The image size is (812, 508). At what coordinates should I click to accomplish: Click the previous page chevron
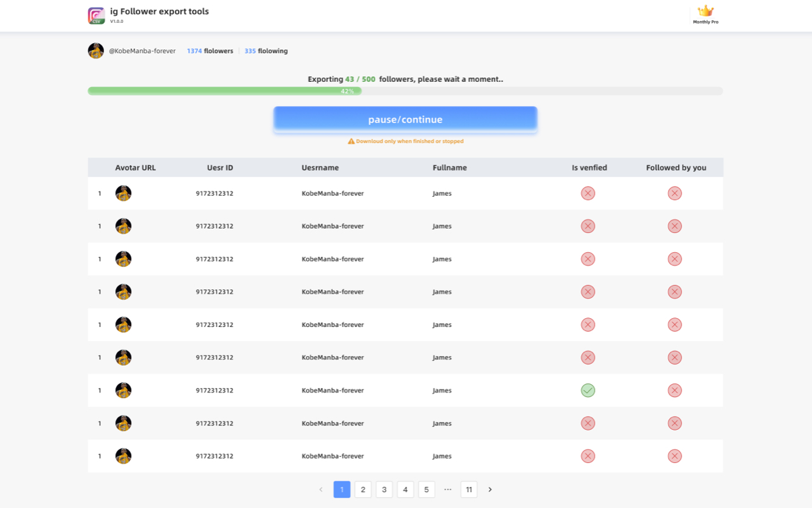[320, 489]
